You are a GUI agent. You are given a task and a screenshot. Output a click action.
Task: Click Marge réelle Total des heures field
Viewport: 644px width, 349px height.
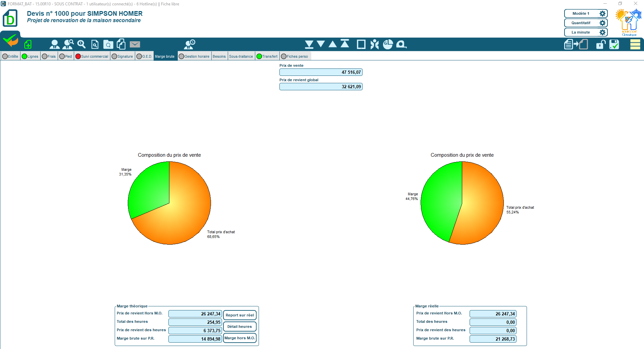[493, 322]
